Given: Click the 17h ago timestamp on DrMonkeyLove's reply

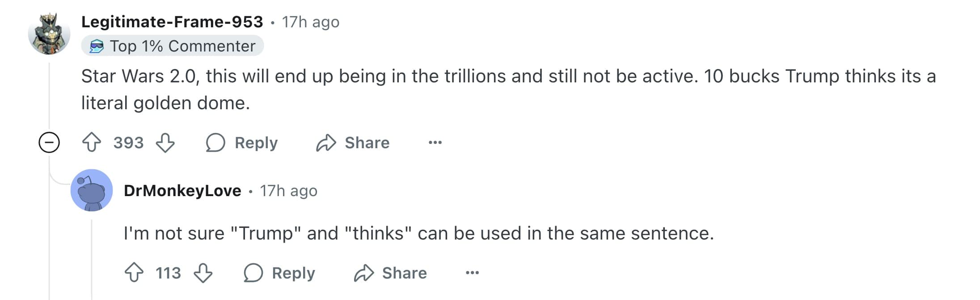Looking at the screenshot, I should (x=289, y=191).
